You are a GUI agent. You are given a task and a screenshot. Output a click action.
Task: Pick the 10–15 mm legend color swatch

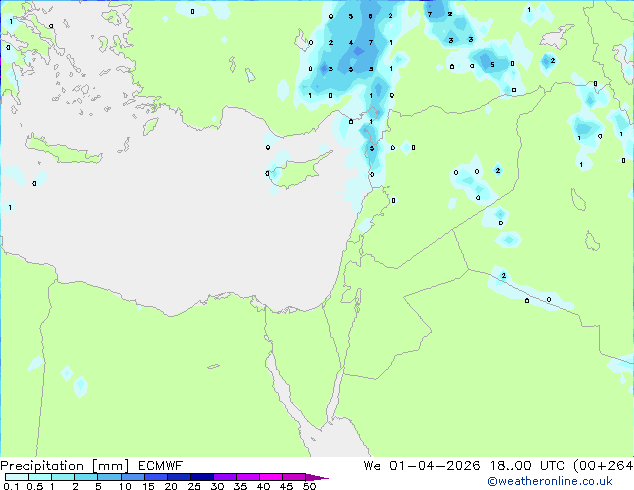[132, 477]
